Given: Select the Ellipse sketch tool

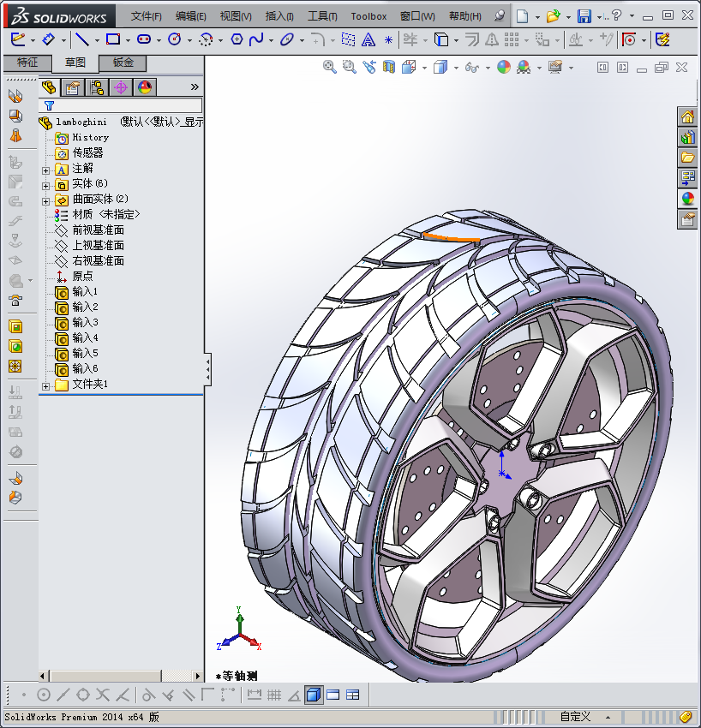Looking at the screenshot, I should 286,39.
